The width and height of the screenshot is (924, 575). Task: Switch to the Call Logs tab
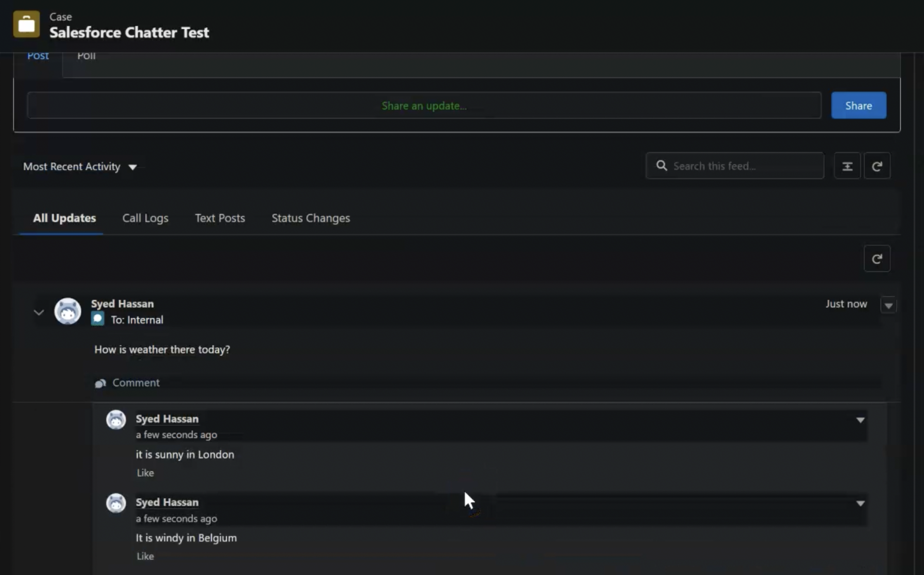[x=145, y=218]
